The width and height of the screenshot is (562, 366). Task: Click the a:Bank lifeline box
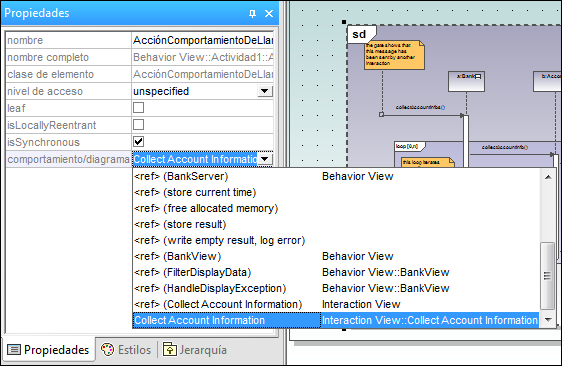coord(466,81)
